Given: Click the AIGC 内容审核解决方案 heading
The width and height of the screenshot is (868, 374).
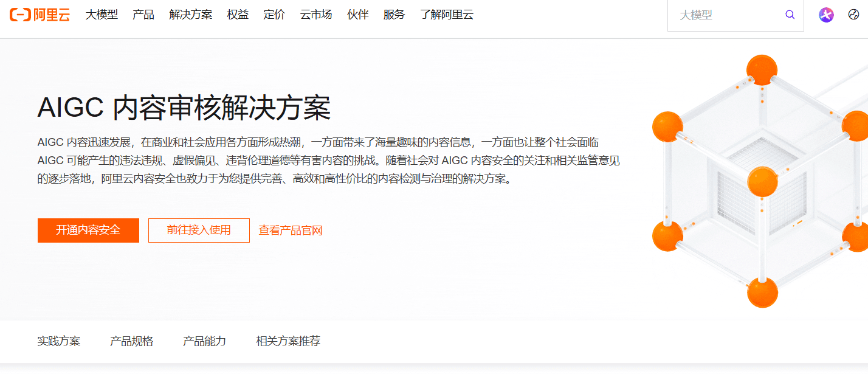Looking at the screenshot, I should (x=184, y=109).
